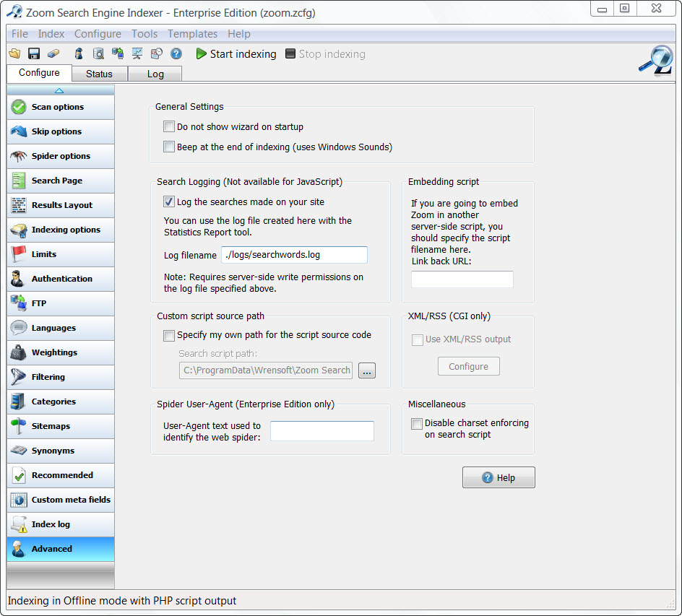Open the Help menu
The width and height of the screenshot is (682, 616).
[239, 34]
